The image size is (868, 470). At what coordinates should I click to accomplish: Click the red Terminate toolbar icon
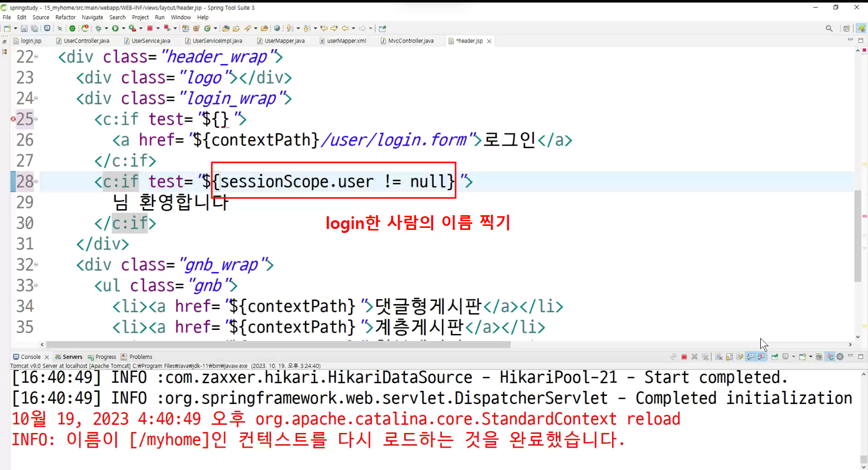tap(150, 28)
